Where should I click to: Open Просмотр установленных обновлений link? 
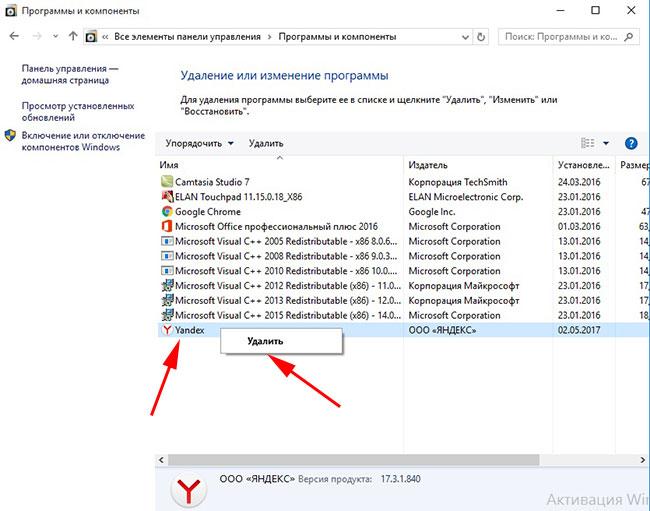pos(77,111)
